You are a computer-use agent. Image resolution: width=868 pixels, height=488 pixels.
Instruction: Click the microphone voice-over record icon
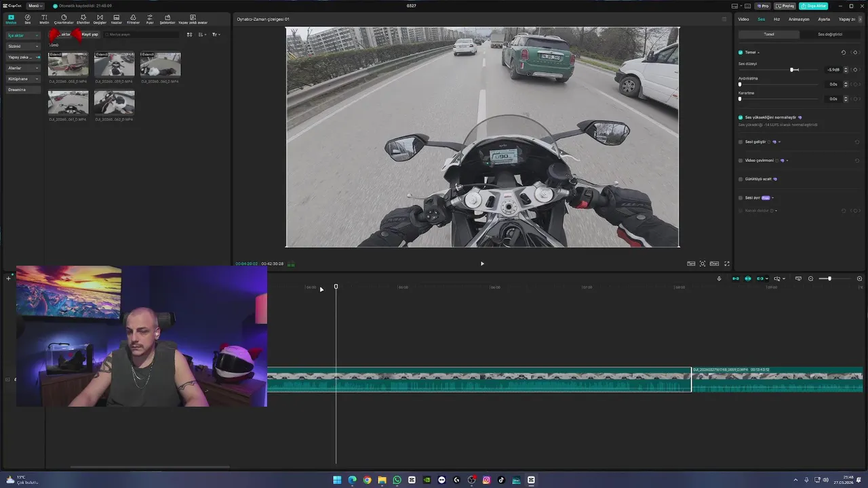[719, 279]
